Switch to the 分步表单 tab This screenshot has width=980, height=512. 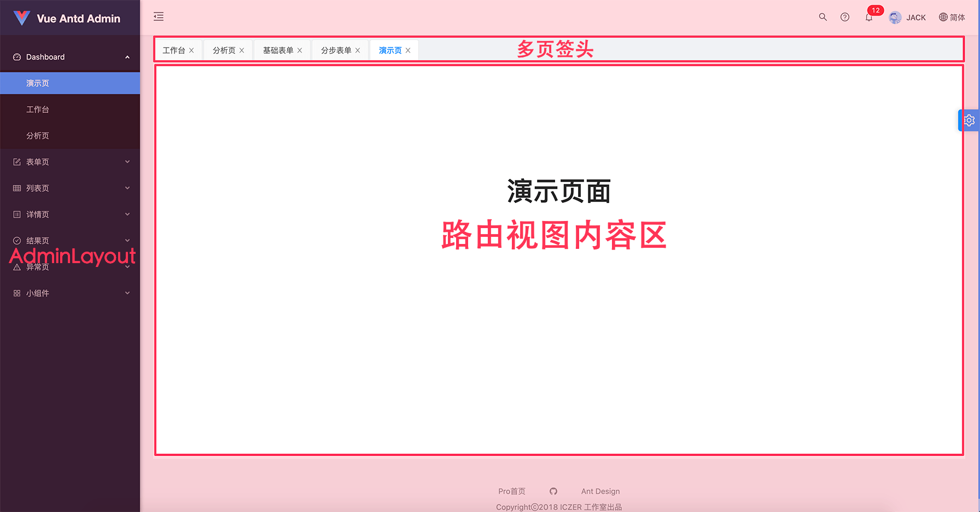pos(336,50)
